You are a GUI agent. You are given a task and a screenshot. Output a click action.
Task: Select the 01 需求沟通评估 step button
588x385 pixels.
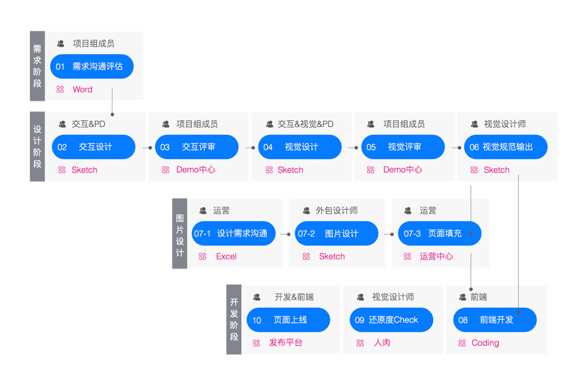[x=92, y=67]
